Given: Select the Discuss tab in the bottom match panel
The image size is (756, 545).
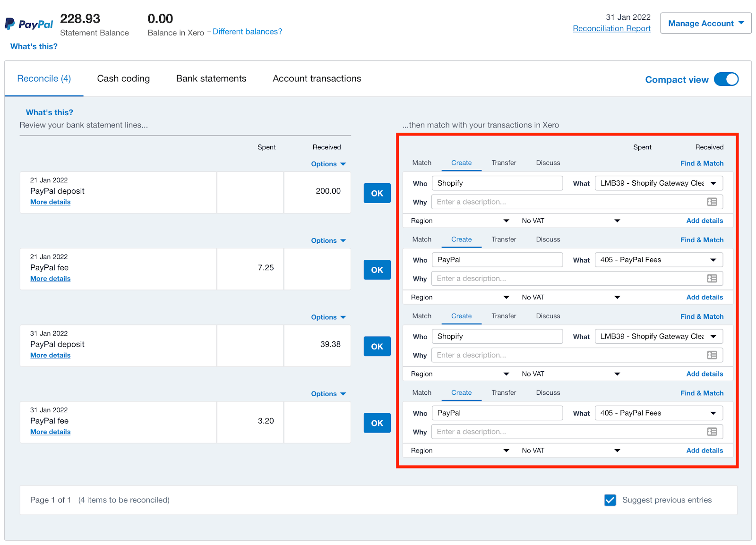Looking at the screenshot, I should coord(547,392).
